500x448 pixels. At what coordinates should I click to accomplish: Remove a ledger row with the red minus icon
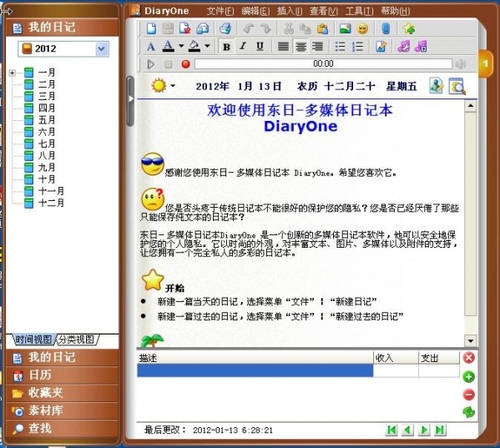pos(469,395)
